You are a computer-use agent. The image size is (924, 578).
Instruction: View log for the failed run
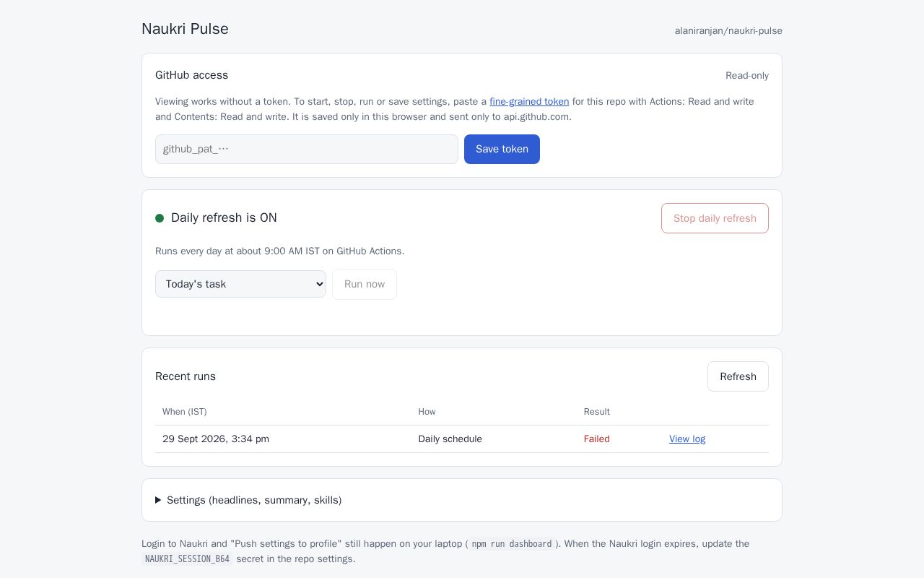(687, 439)
